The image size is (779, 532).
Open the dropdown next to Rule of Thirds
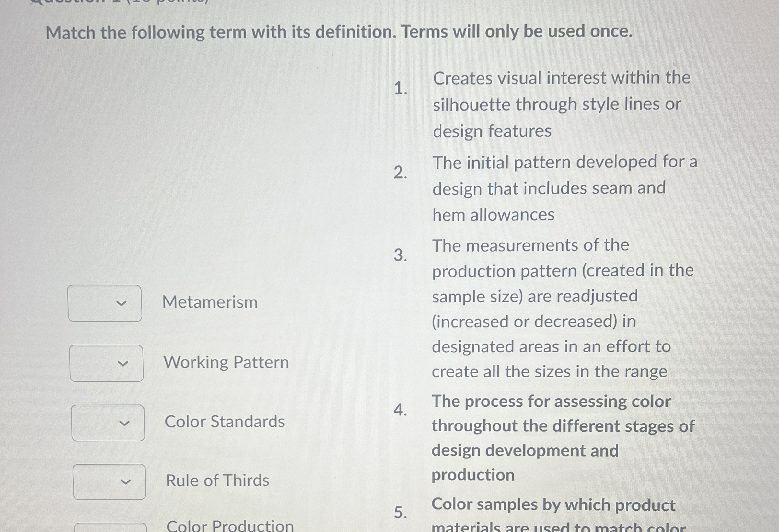coord(110,482)
